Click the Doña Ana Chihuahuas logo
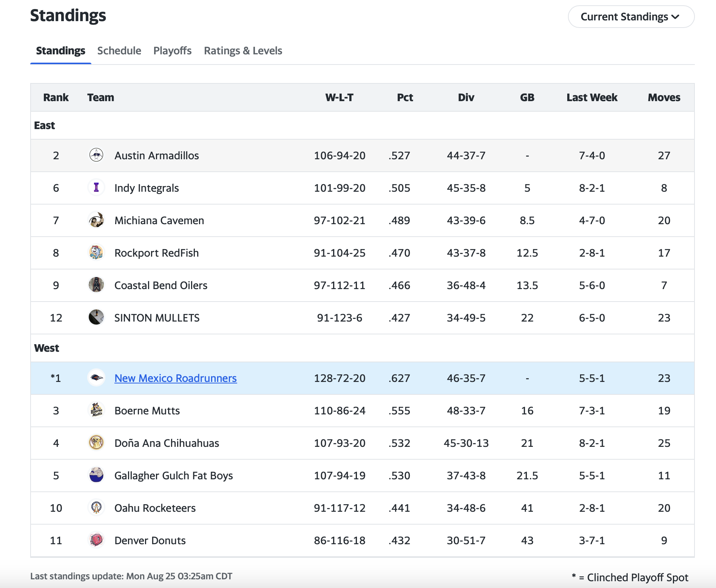 (96, 443)
